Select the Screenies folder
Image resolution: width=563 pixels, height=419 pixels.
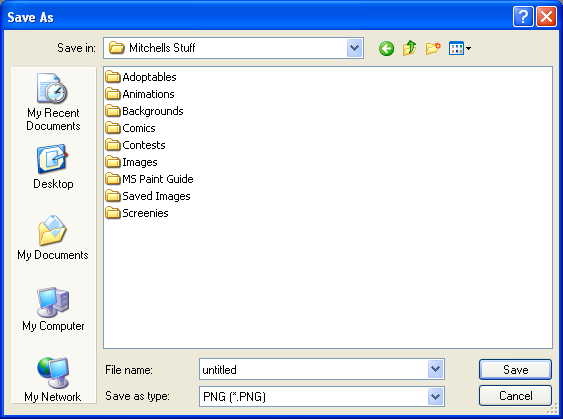[137, 213]
